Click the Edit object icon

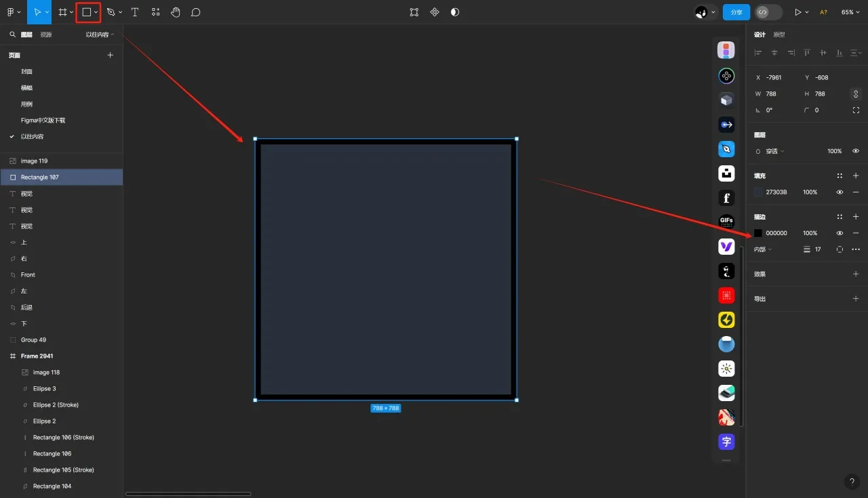pyautogui.click(x=414, y=12)
